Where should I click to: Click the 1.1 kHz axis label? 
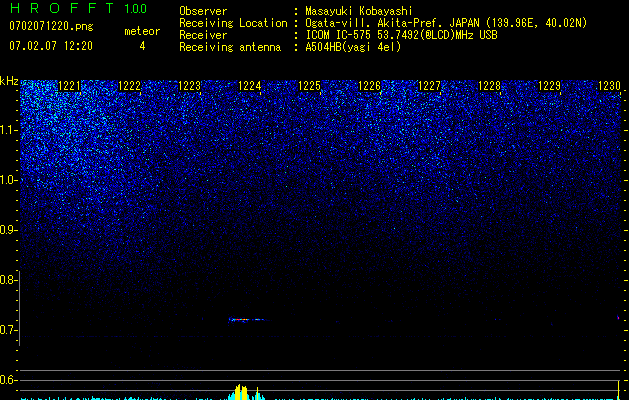click(8, 130)
